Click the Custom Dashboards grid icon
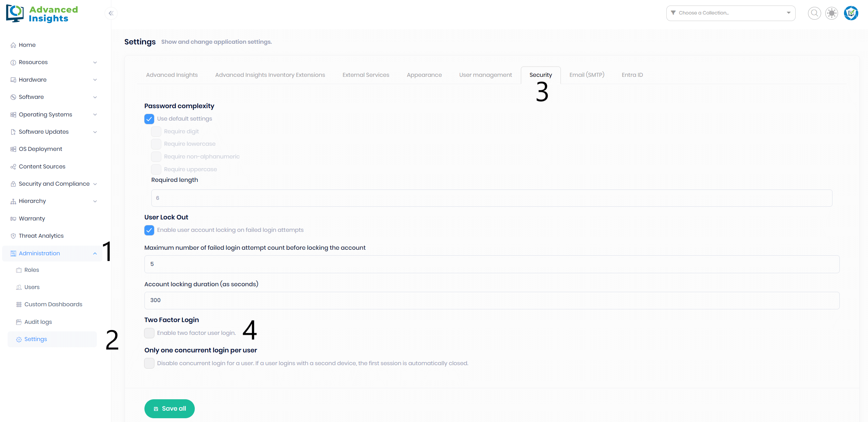Viewport: 868px width, 422px height. [x=19, y=305]
